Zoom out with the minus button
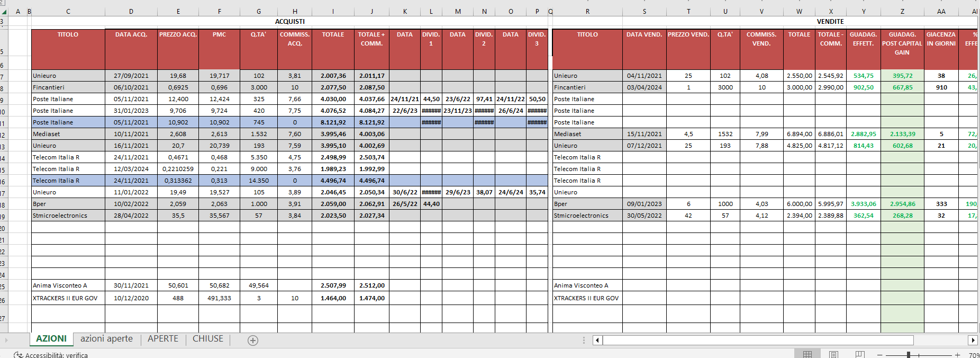Viewport: 980px width, 358px height. [x=879, y=355]
